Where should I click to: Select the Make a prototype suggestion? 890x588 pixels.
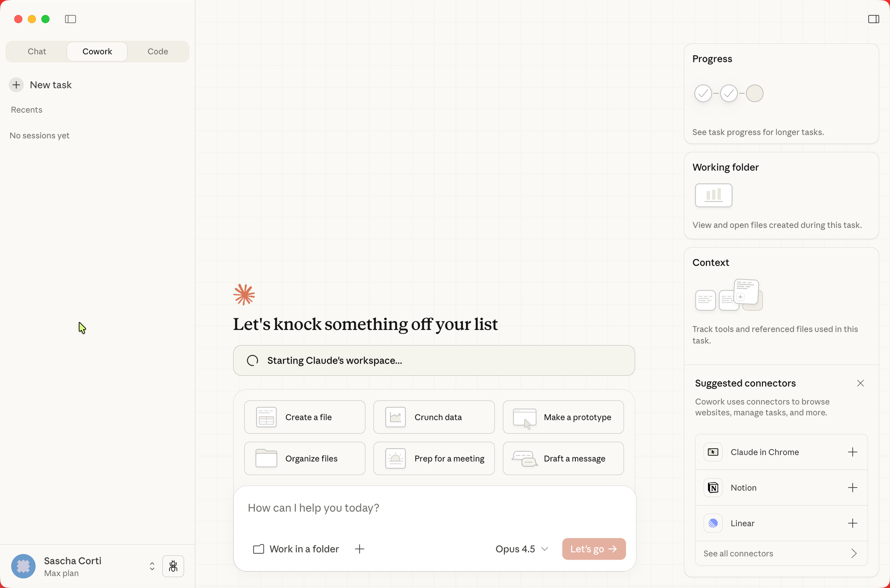pyautogui.click(x=563, y=417)
